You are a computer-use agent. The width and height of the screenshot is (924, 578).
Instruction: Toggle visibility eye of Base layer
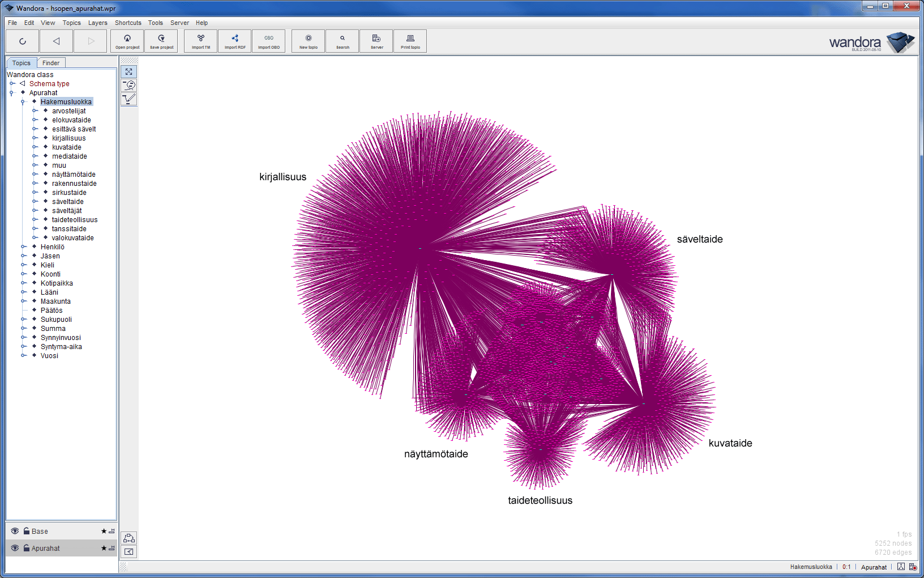(15, 531)
